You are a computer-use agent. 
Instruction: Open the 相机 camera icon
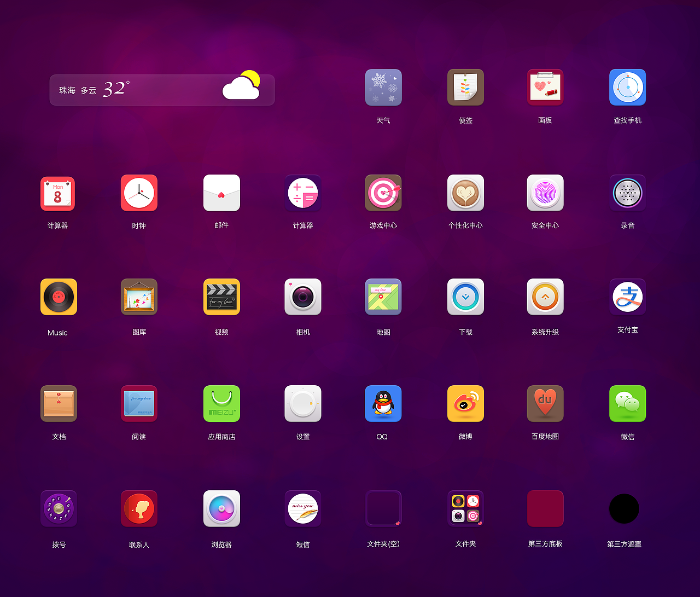coord(303,297)
